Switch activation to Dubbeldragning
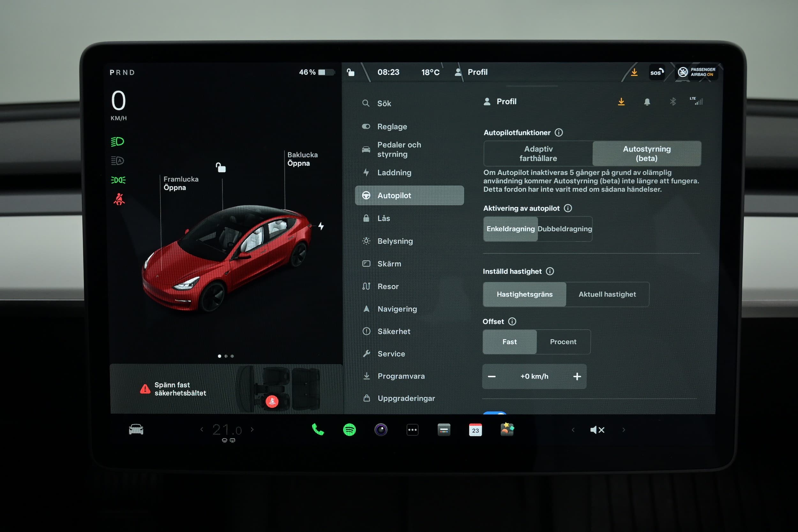This screenshot has width=798, height=532. 565,229
